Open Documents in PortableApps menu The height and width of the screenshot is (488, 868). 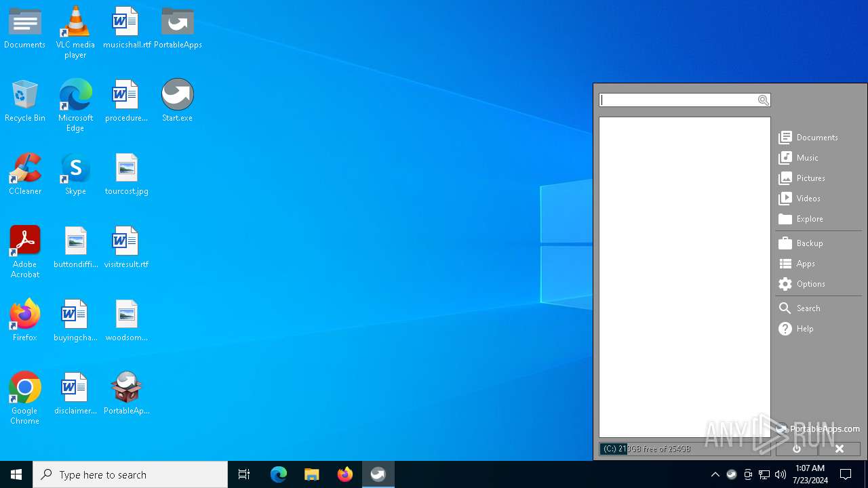[818, 138]
